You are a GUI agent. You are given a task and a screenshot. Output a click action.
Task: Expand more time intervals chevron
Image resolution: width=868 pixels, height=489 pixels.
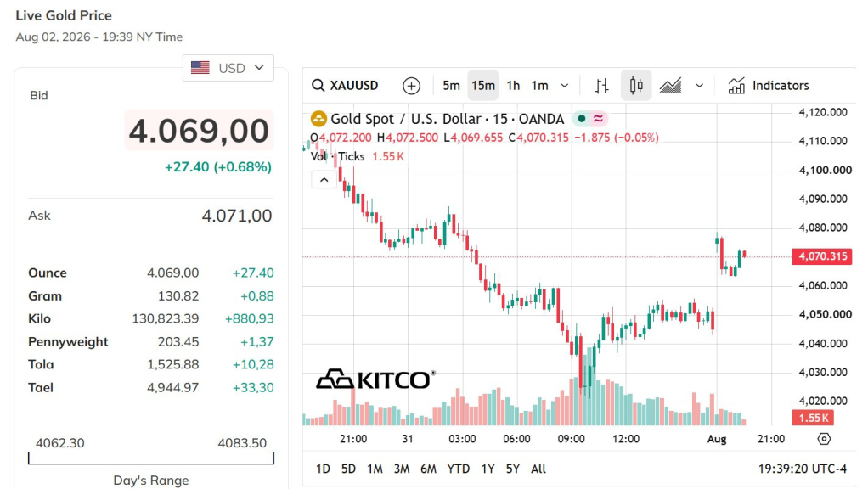(565, 86)
